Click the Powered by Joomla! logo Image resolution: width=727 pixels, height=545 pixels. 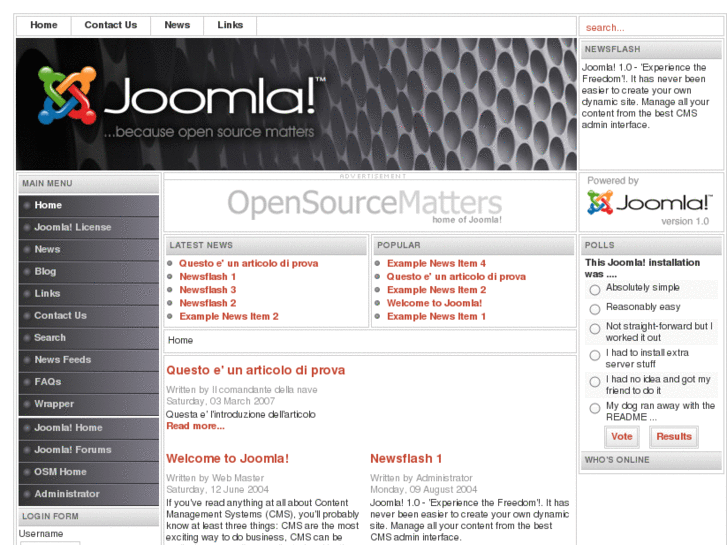point(649,203)
